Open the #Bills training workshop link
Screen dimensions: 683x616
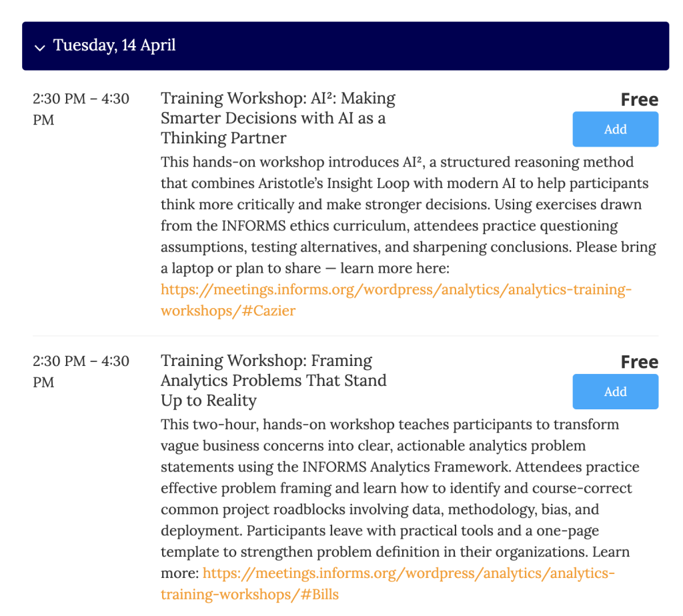(409, 573)
